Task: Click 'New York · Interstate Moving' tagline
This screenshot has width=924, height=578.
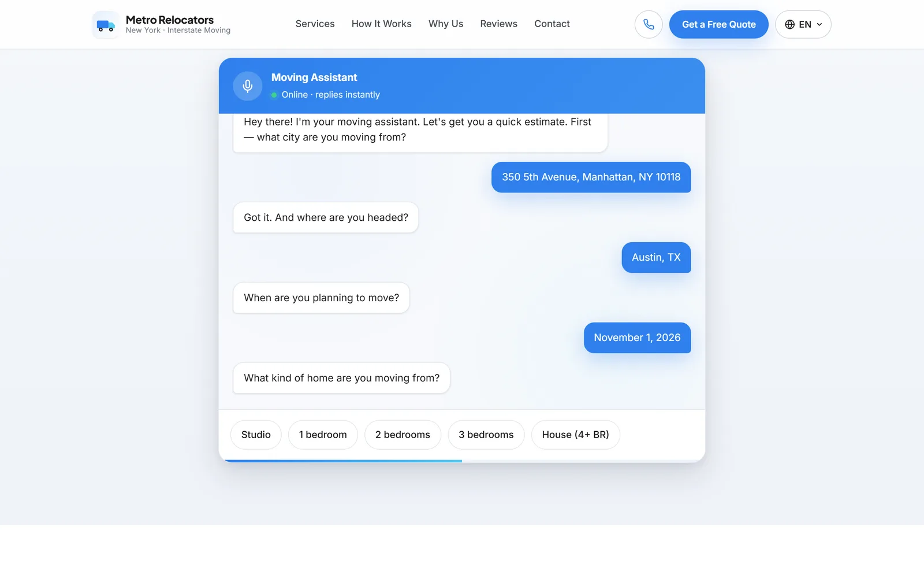Action: click(x=178, y=31)
